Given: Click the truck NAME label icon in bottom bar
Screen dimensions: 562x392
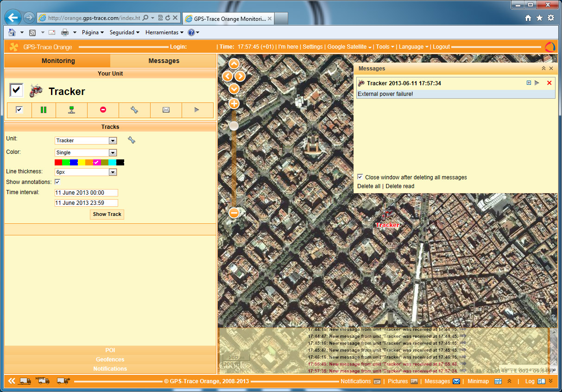Looking at the screenshot, I should pyautogui.click(x=43, y=380).
